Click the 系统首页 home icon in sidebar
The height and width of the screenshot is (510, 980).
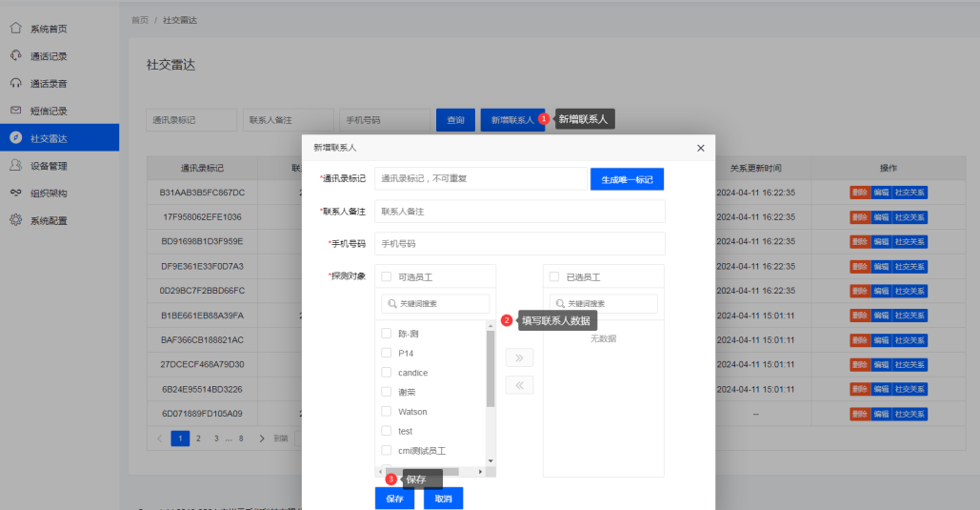(16, 29)
